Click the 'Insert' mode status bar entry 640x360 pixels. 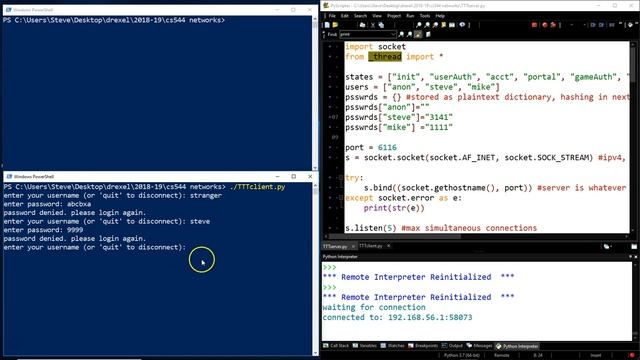point(596,355)
